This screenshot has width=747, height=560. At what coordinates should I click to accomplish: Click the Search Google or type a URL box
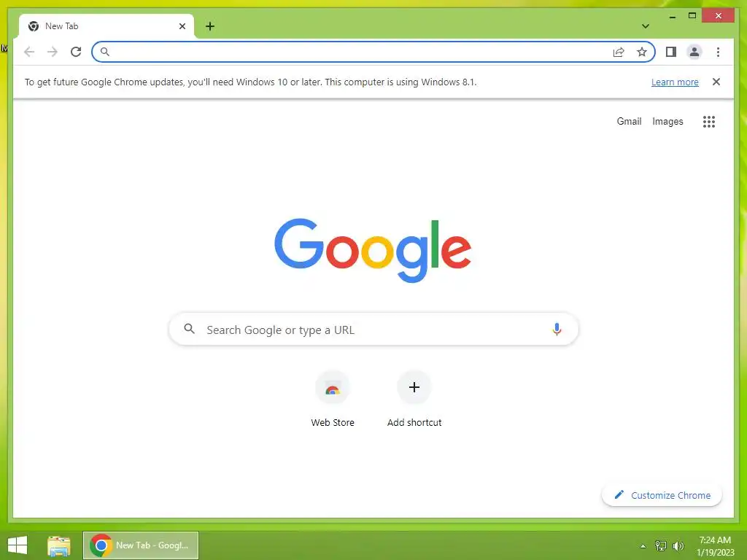point(373,329)
